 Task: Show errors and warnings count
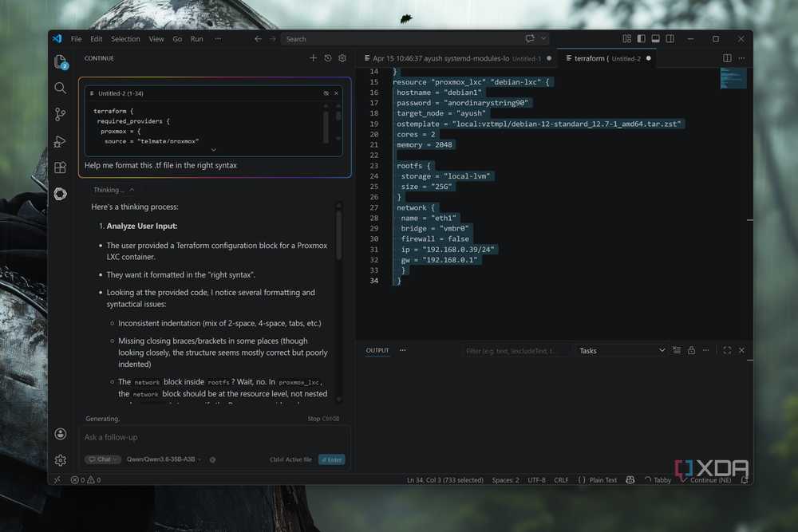coord(85,479)
